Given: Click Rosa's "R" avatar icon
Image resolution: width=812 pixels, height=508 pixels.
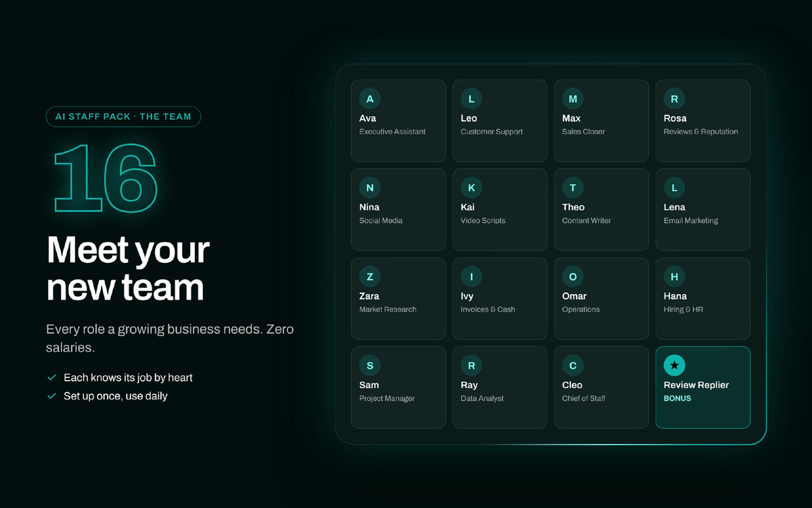Looking at the screenshot, I should (x=675, y=99).
